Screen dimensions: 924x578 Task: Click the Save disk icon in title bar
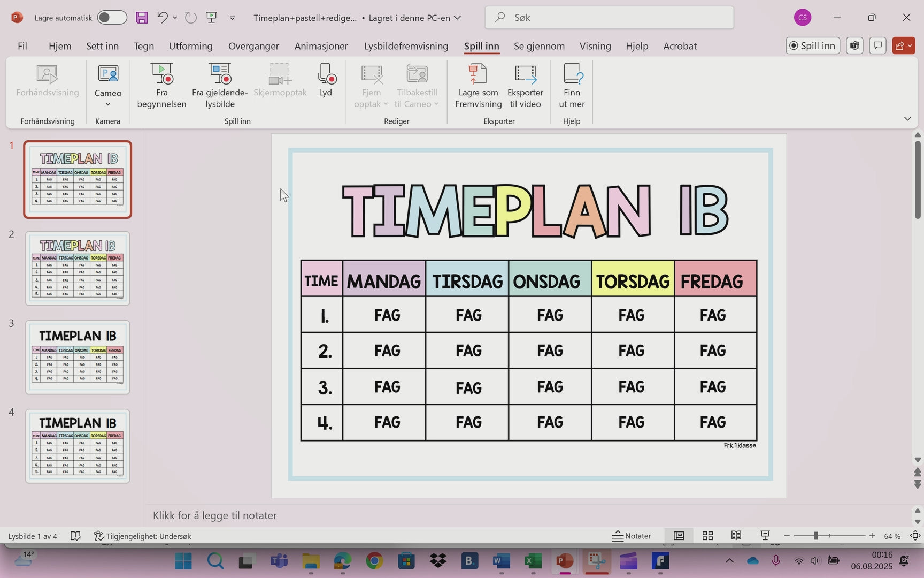(142, 18)
